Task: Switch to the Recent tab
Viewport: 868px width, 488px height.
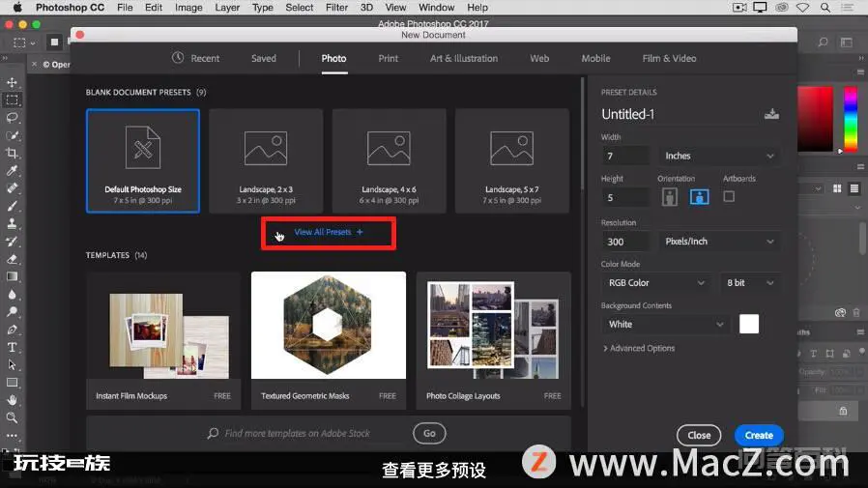Action: click(195, 58)
